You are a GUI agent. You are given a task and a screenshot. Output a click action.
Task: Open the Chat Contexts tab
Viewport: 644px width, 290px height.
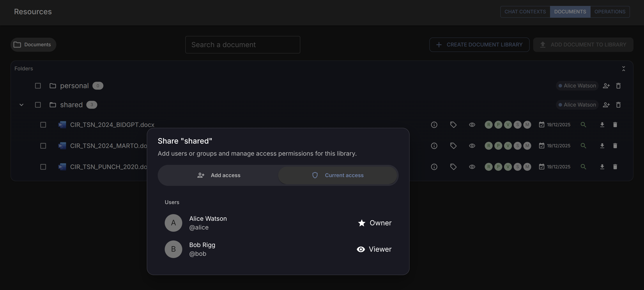click(x=525, y=12)
